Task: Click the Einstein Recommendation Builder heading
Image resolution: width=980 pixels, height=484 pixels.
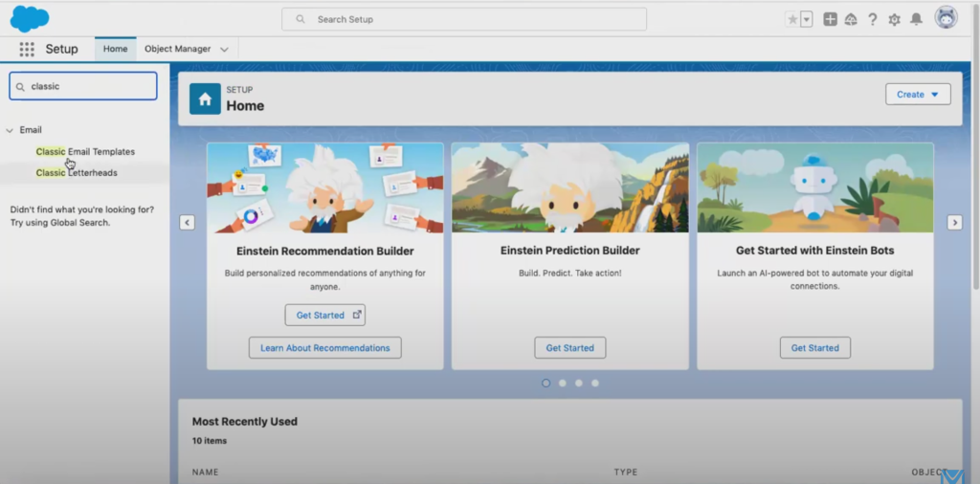Action: pyautogui.click(x=325, y=251)
